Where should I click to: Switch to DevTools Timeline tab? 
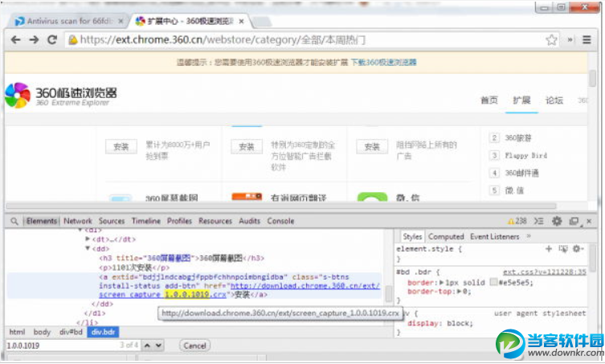pyautogui.click(x=146, y=221)
